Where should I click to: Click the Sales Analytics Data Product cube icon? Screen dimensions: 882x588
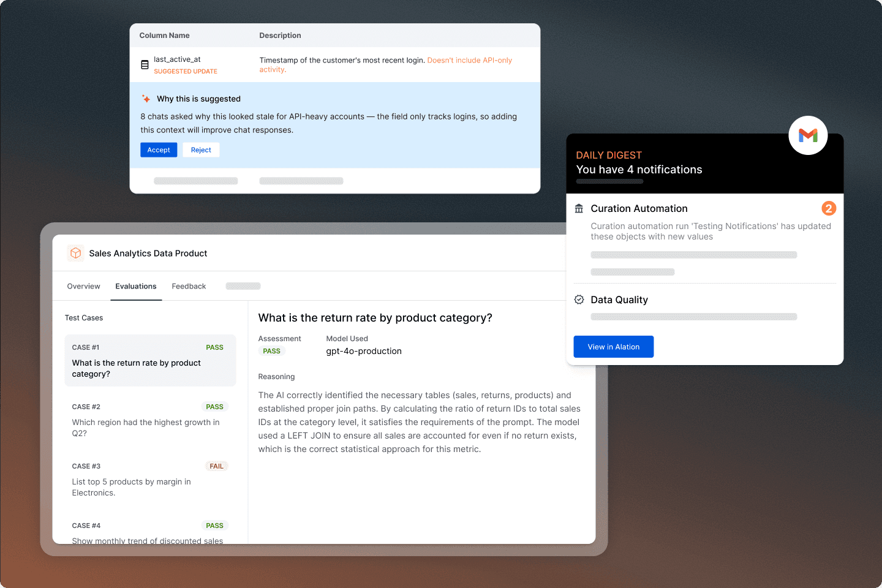click(76, 253)
